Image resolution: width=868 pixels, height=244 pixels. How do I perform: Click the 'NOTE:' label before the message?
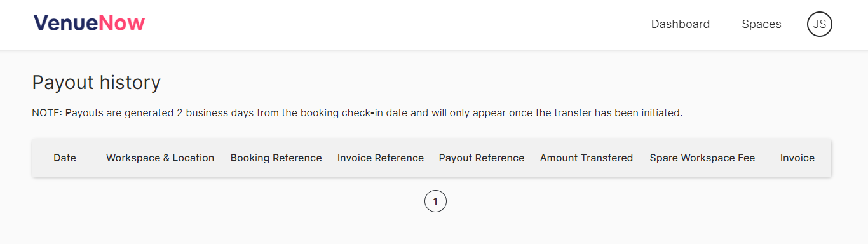(47, 113)
